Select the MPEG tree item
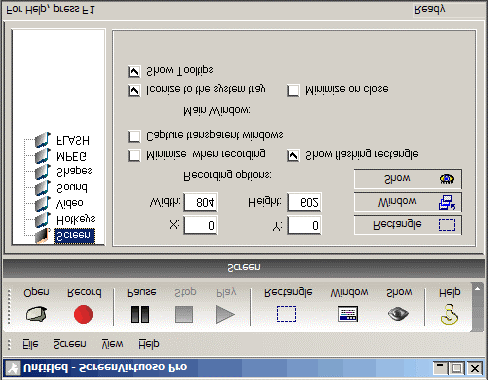 [x=71, y=156]
